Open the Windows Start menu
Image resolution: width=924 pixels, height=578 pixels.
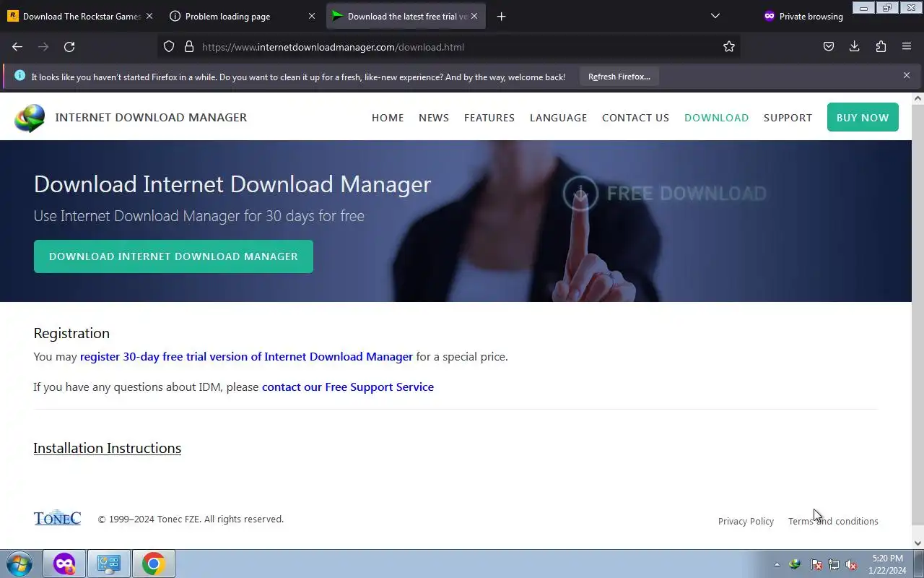tap(19, 564)
